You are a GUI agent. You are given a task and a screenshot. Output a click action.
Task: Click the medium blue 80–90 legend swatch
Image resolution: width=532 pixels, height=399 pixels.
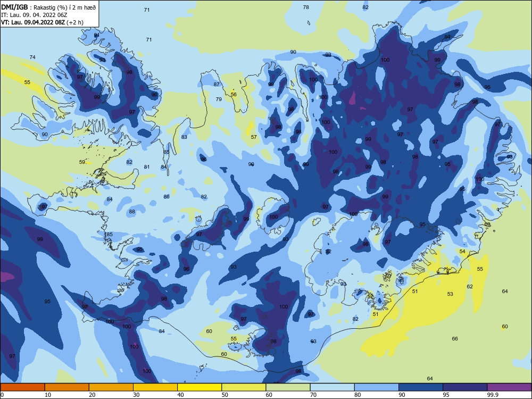point(377,387)
